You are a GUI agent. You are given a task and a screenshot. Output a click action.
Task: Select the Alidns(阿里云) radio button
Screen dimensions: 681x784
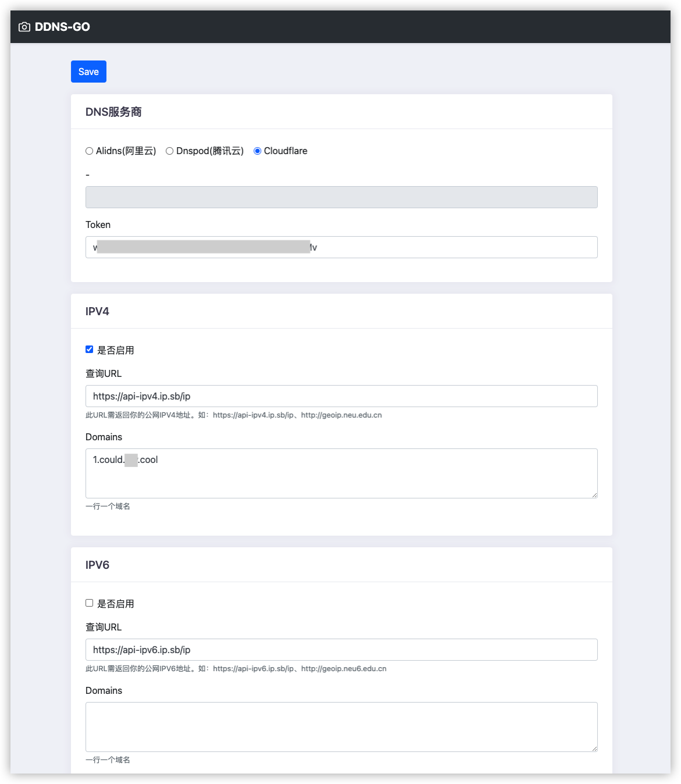pos(90,151)
